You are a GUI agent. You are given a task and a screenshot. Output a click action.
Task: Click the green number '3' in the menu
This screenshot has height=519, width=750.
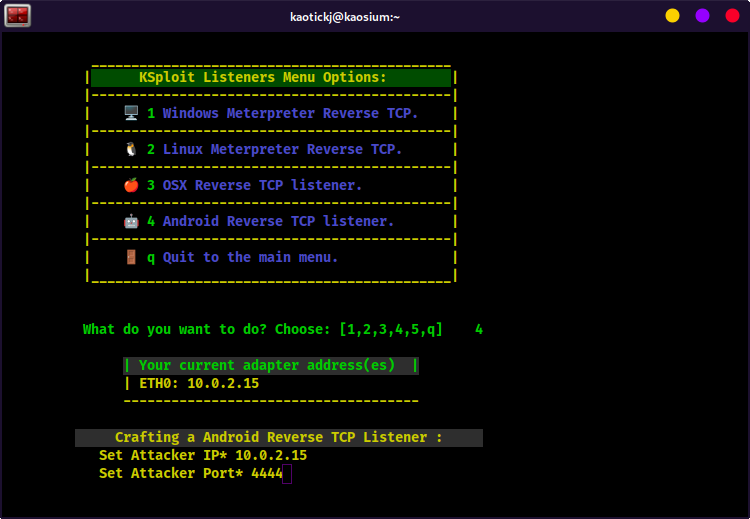pyautogui.click(x=151, y=185)
